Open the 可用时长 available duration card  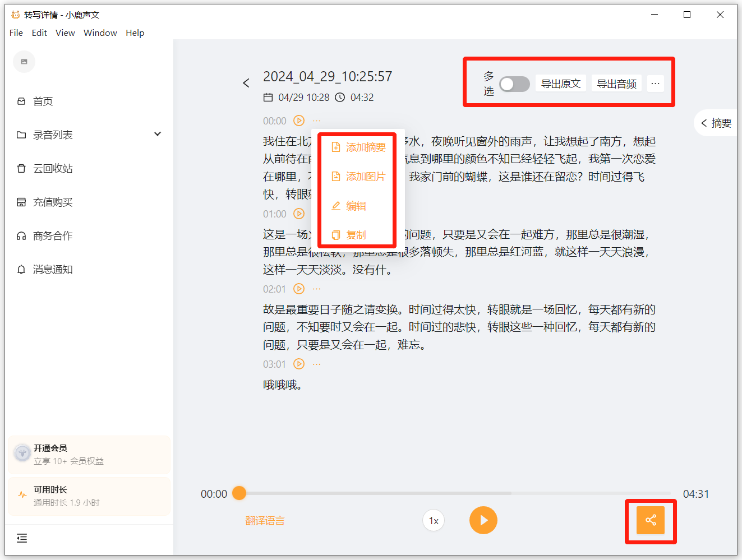(89, 496)
